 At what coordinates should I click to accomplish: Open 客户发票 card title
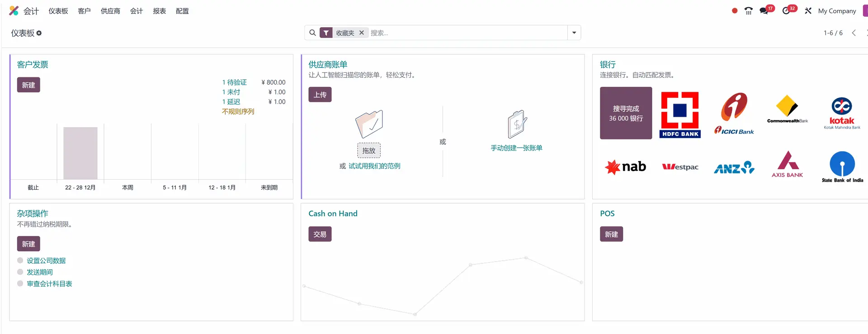[x=33, y=65]
